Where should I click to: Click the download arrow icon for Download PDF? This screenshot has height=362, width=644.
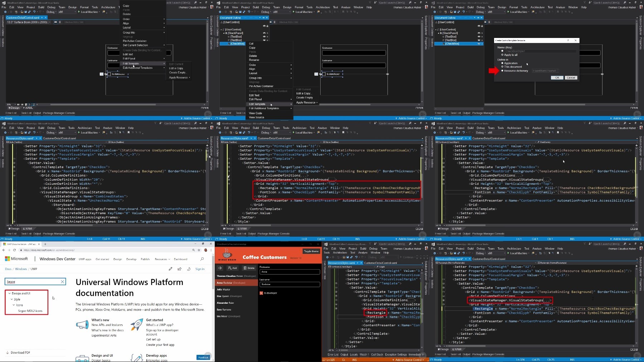8,353
